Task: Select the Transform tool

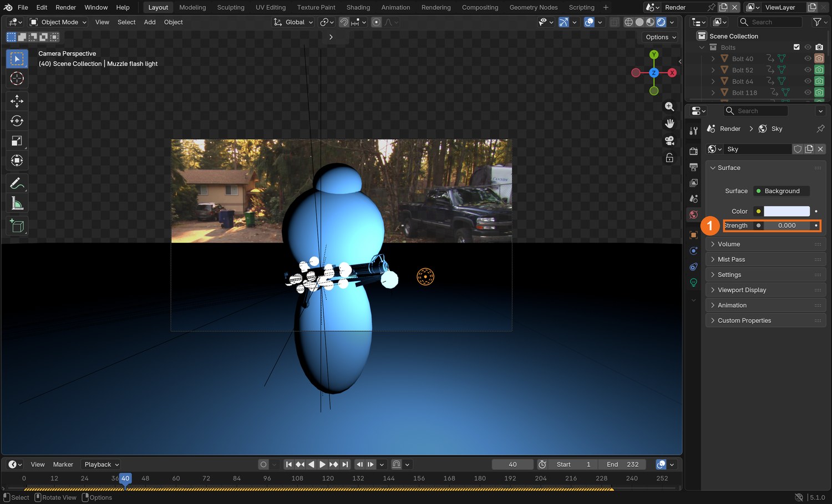Action: coord(17,161)
